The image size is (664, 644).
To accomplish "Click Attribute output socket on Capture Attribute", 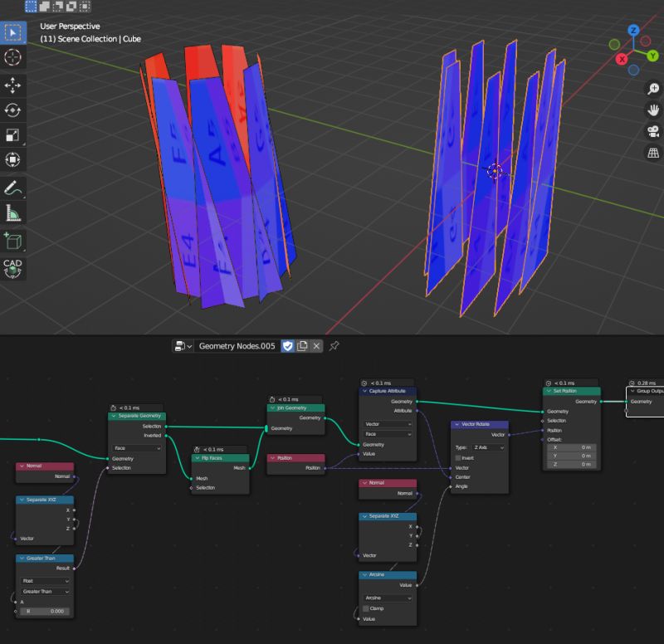I will coord(417,410).
